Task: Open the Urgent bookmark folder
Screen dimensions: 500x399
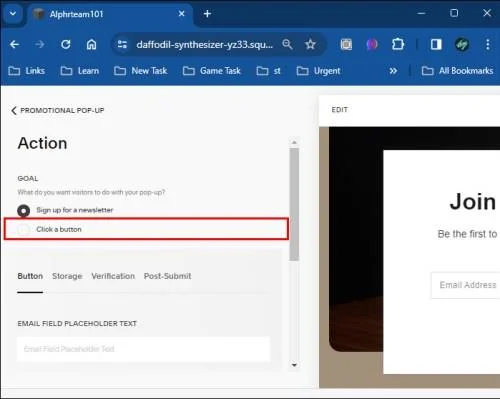Action: 318,71
